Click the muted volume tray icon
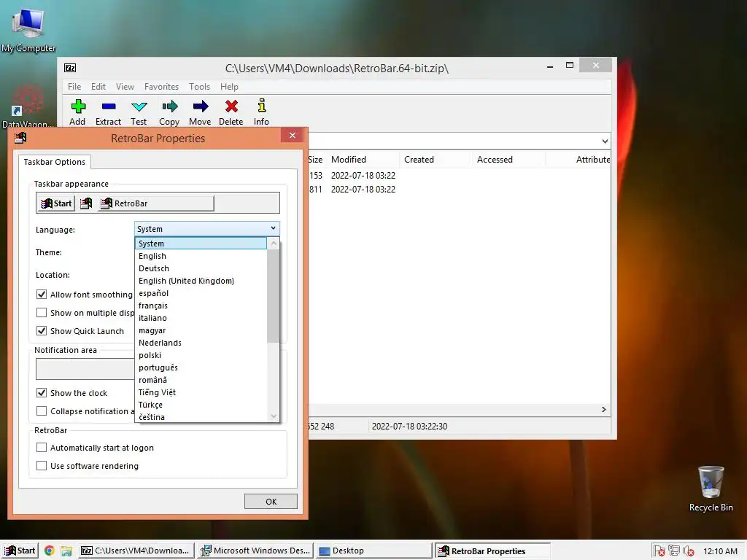The width and height of the screenshot is (747, 560). [x=689, y=551]
